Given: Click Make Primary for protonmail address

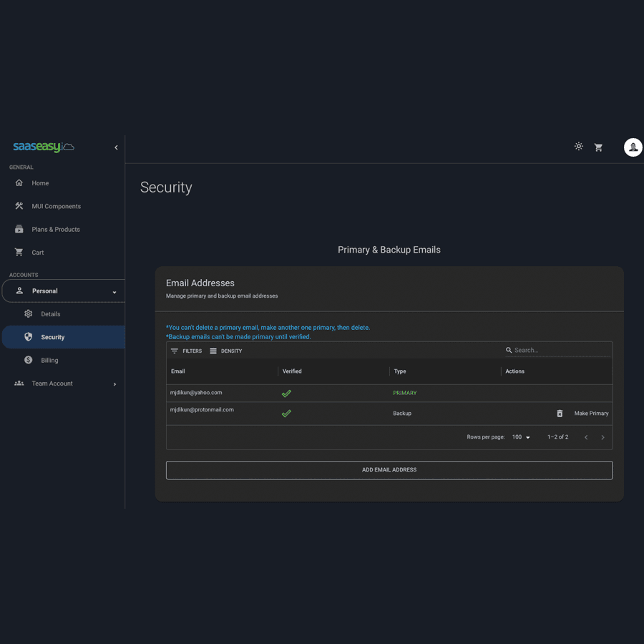Looking at the screenshot, I should 591,414.
